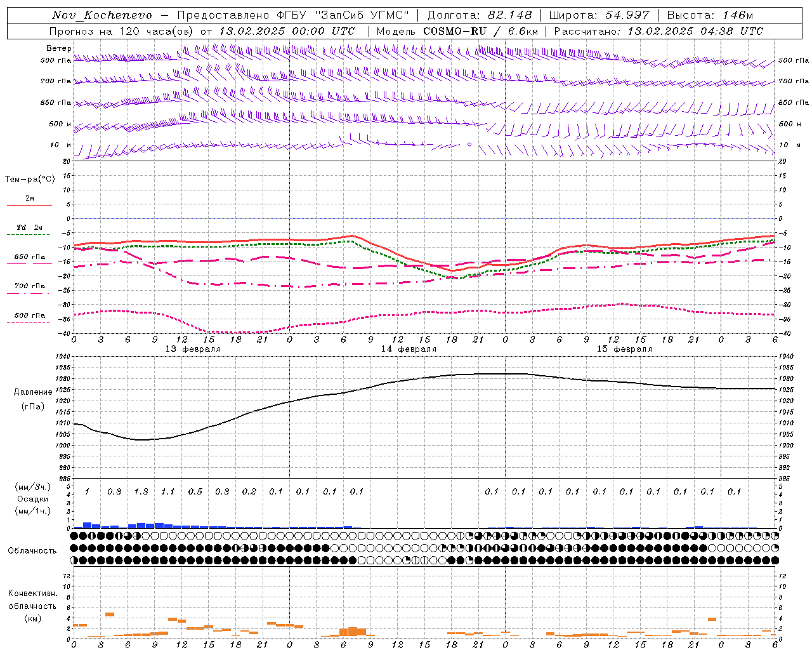Click the tallest orange convective bar near hour 3
Screen dimensions: 812x650
coord(110,614)
